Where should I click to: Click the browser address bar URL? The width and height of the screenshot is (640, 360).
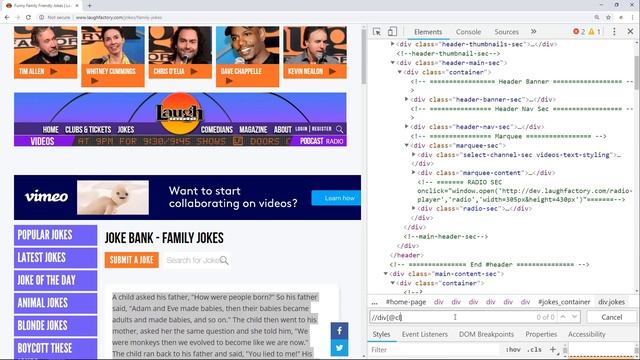119,18
